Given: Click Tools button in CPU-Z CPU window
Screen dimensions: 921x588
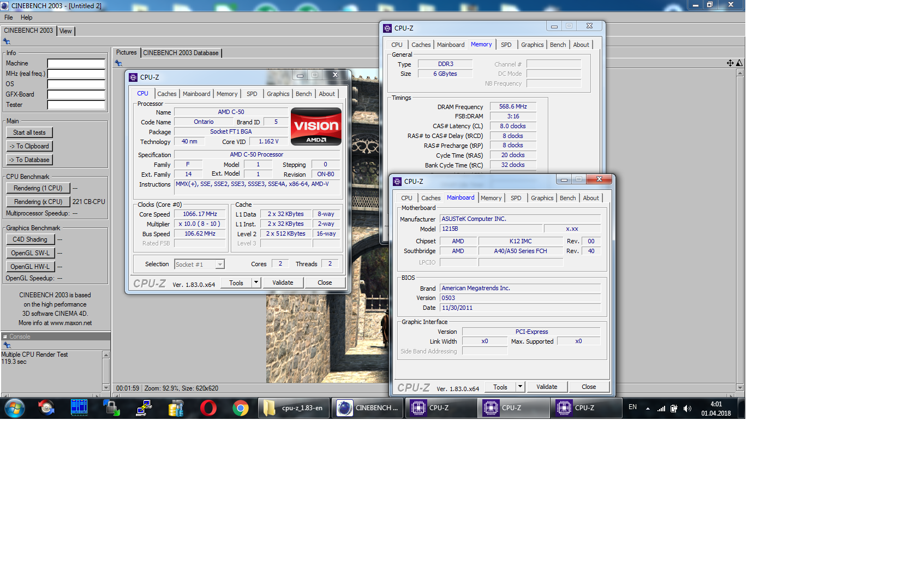Looking at the screenshot, I should [236, 283].
